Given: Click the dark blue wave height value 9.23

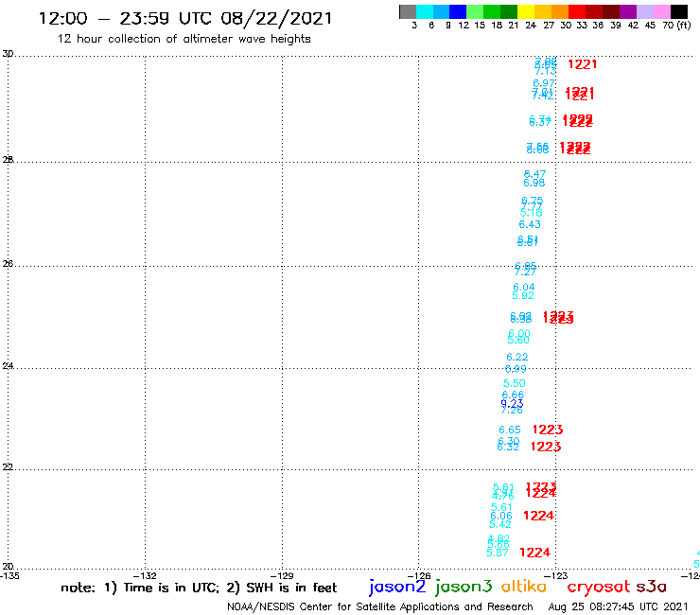Looking at the screenshot, I should click(512, 403).
